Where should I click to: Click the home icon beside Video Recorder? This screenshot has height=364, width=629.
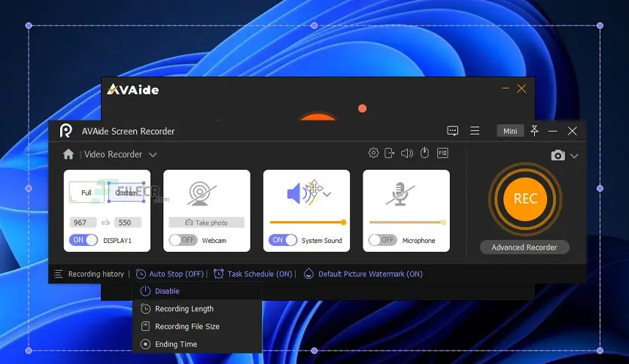tap(68, 154)
